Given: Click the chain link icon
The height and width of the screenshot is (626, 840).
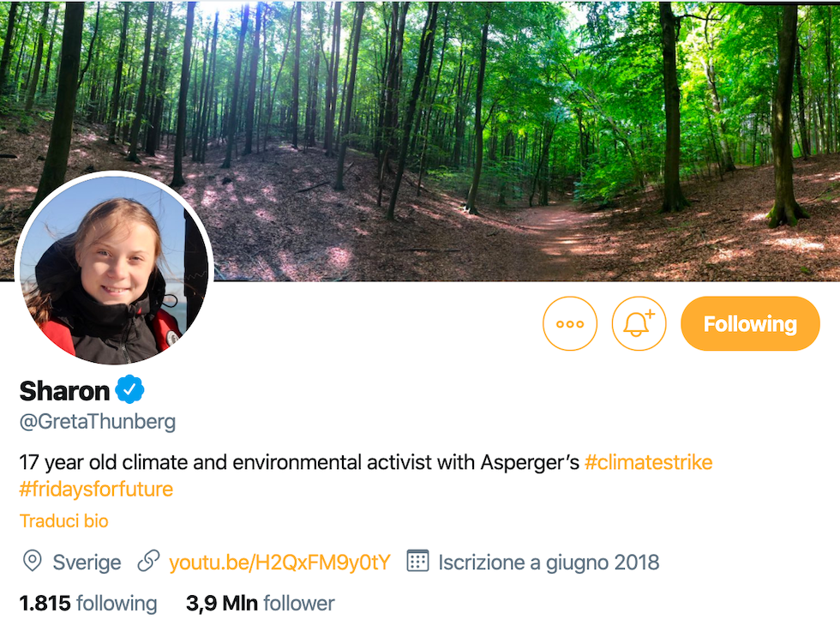Looking at the screenshot, I should pyautogui.click(x=148, y=562).
